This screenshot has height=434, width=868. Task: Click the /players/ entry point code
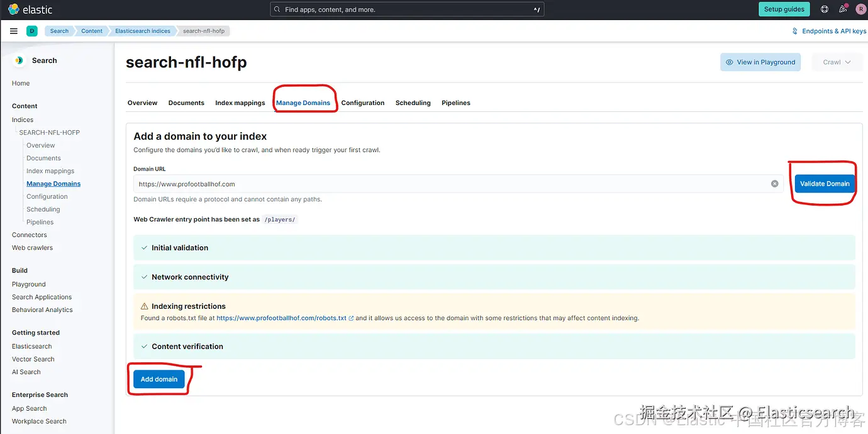point(280,220)
